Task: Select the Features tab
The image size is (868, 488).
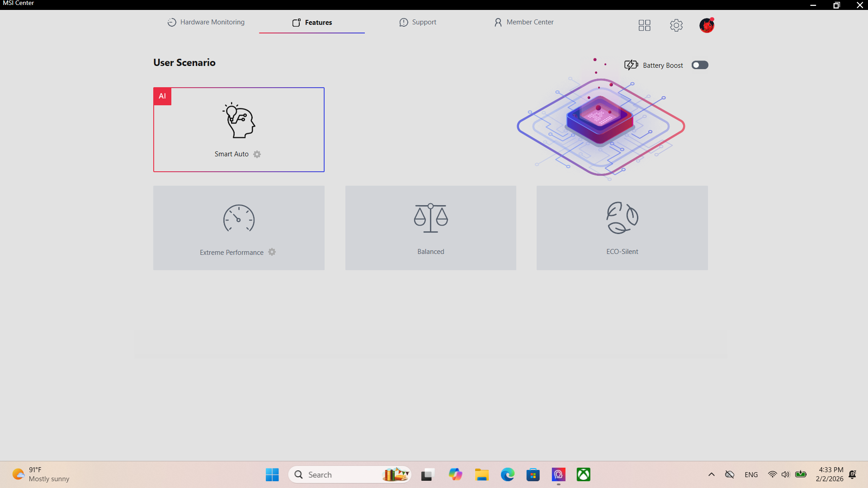Action: click(x=312, y=23)
